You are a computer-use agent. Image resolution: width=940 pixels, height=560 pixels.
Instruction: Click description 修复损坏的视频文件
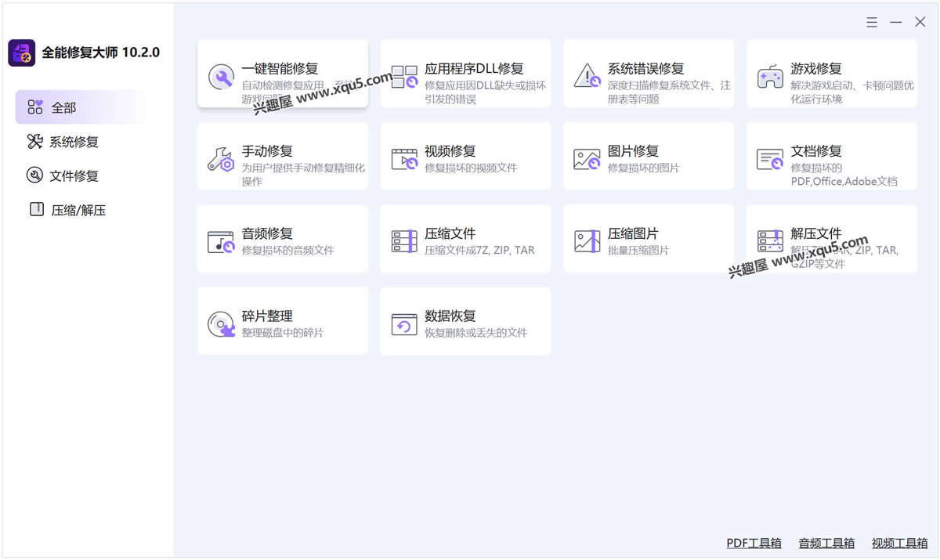471,168
